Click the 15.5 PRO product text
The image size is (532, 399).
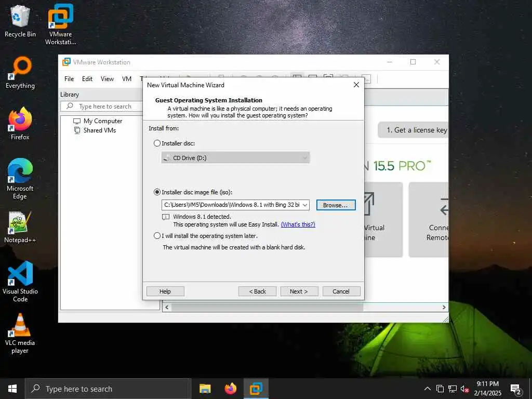[402, 166]
